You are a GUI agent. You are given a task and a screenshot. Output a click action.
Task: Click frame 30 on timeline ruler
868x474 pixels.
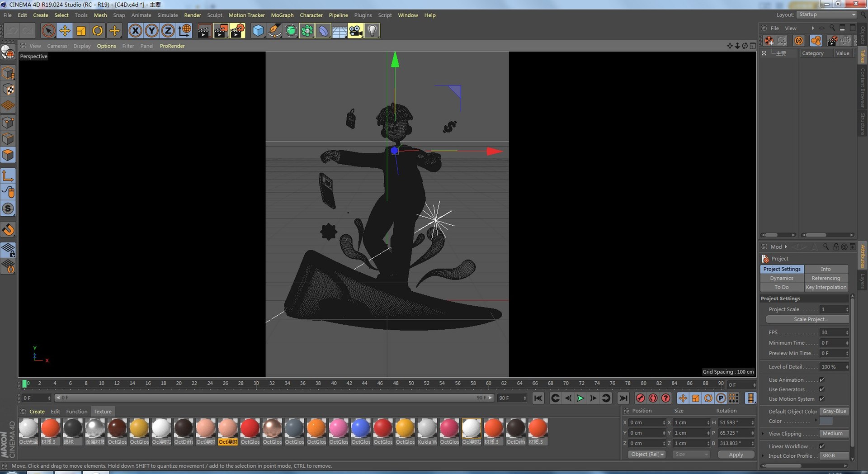[256, 384]
